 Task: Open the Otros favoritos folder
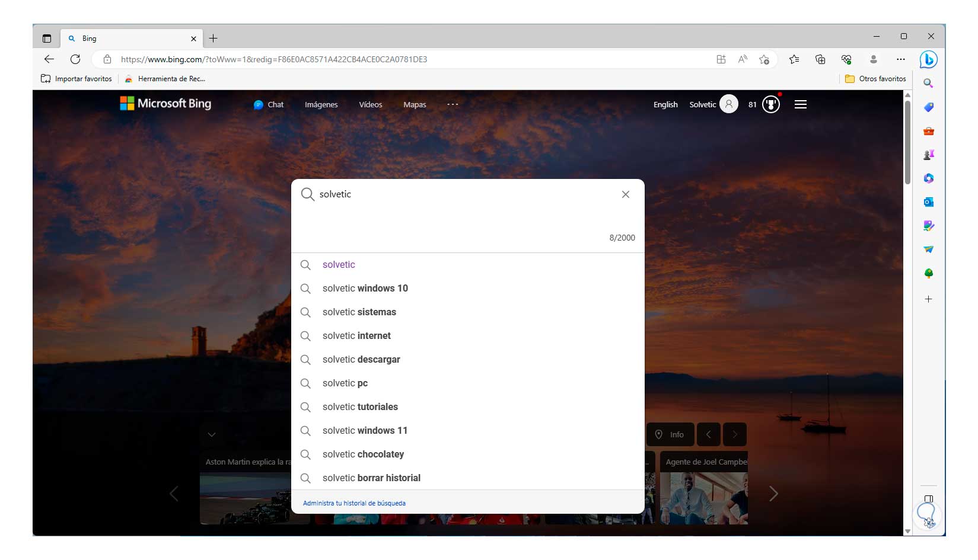[x=875, y=79]
